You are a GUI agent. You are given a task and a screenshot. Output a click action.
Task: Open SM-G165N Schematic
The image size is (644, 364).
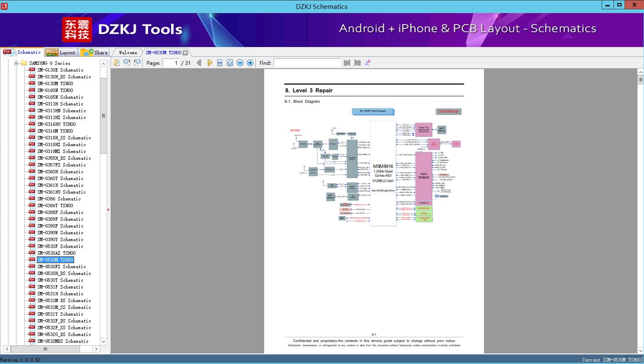click(x=60, y=97)
